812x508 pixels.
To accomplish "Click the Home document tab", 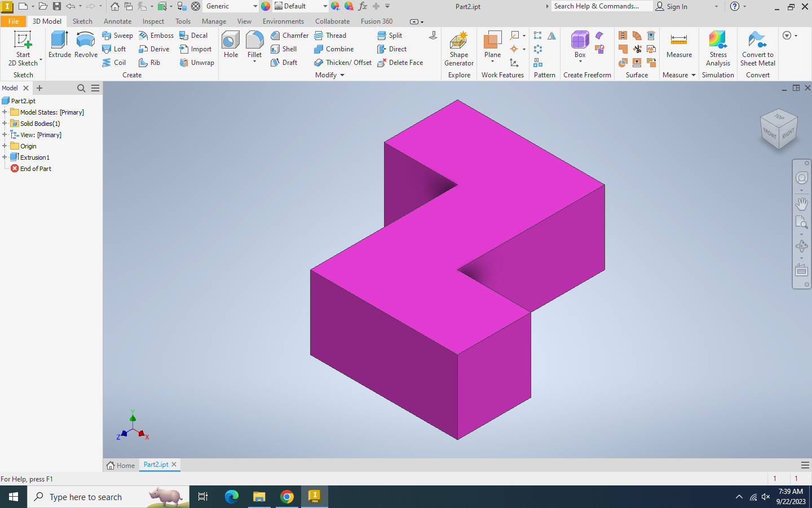I will tap(121, 465).
